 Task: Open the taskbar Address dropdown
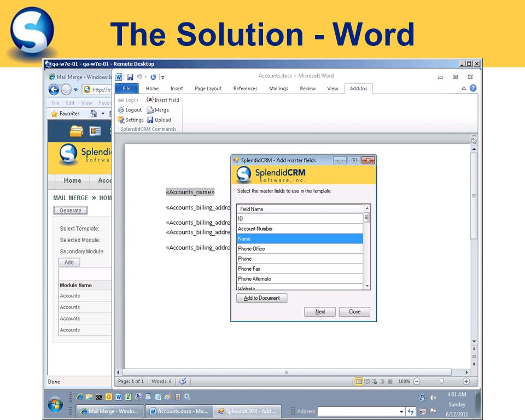(x=401, y=411)
